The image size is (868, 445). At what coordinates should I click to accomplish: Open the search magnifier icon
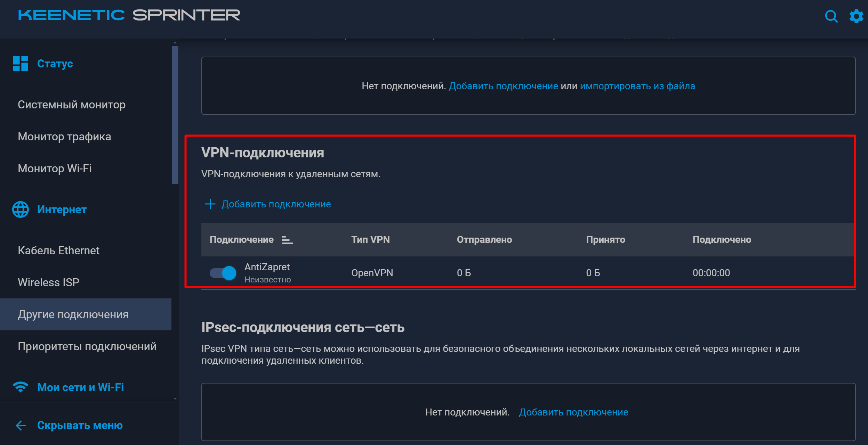click(x=831, y=16)
